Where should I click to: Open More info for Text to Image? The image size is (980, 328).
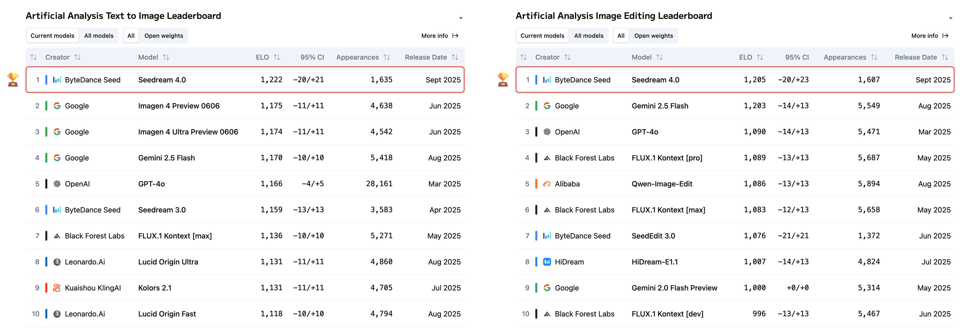440,36
